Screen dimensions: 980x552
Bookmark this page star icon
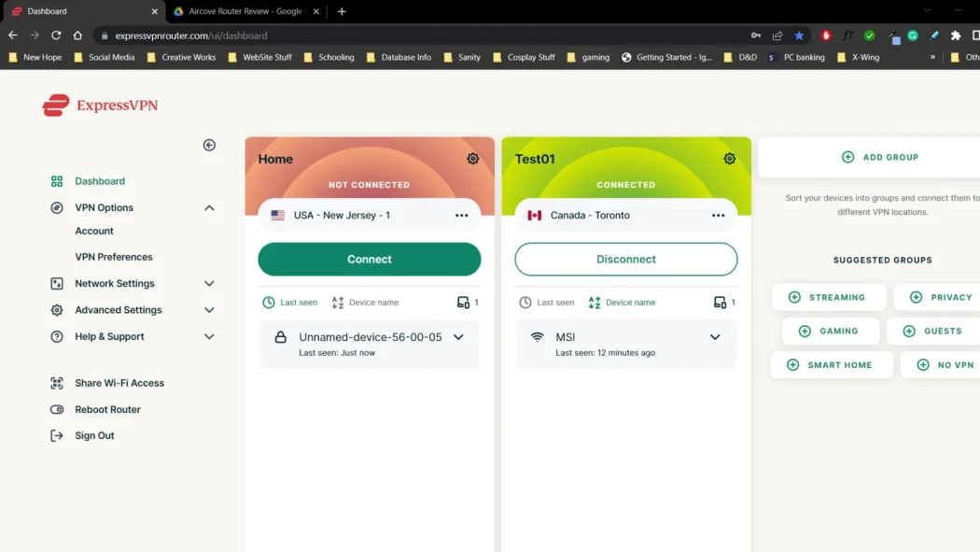(x=799, y=35)
